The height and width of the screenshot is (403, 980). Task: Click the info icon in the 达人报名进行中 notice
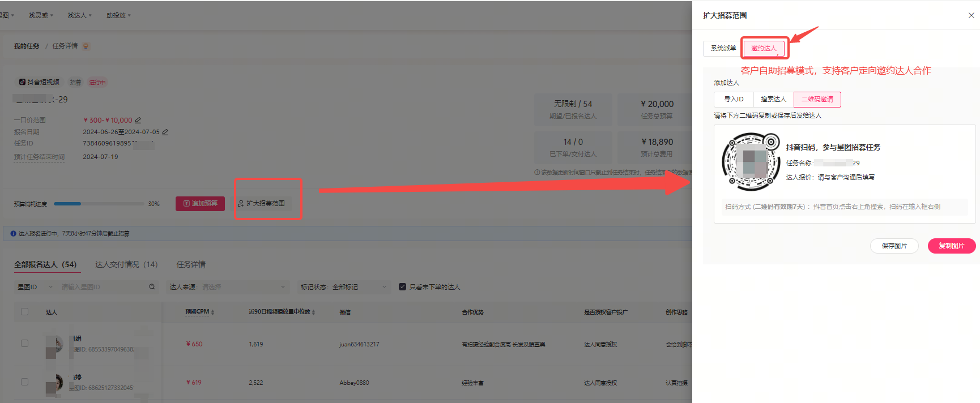click(13, 233)
